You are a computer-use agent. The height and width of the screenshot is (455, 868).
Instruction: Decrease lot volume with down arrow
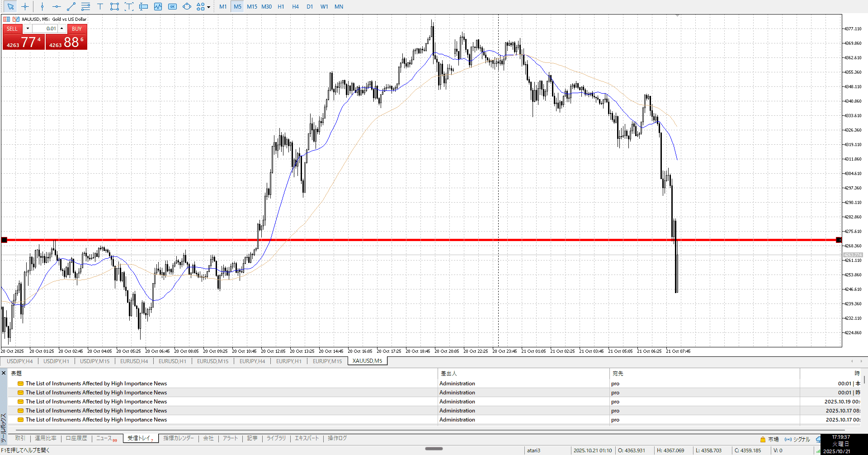click(28, 28)
